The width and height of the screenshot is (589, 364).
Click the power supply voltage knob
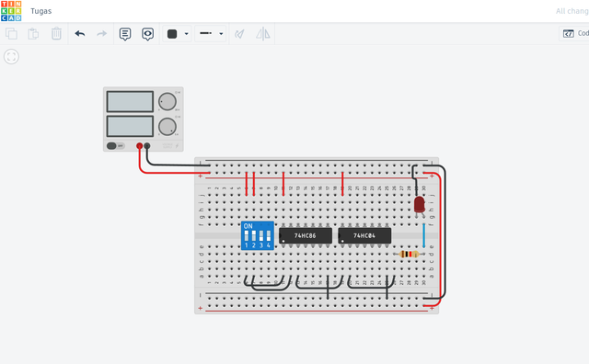coord(167,101)
